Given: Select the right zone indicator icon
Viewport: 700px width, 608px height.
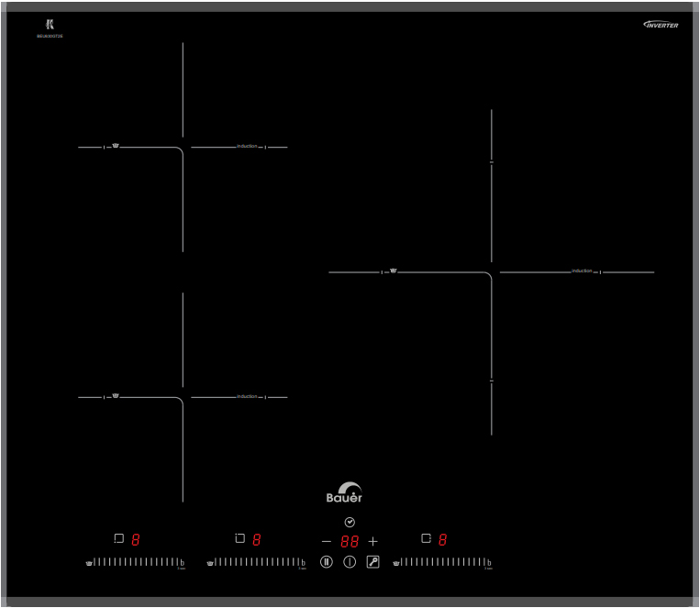Looking at the screenshot, I should (427, 538).
